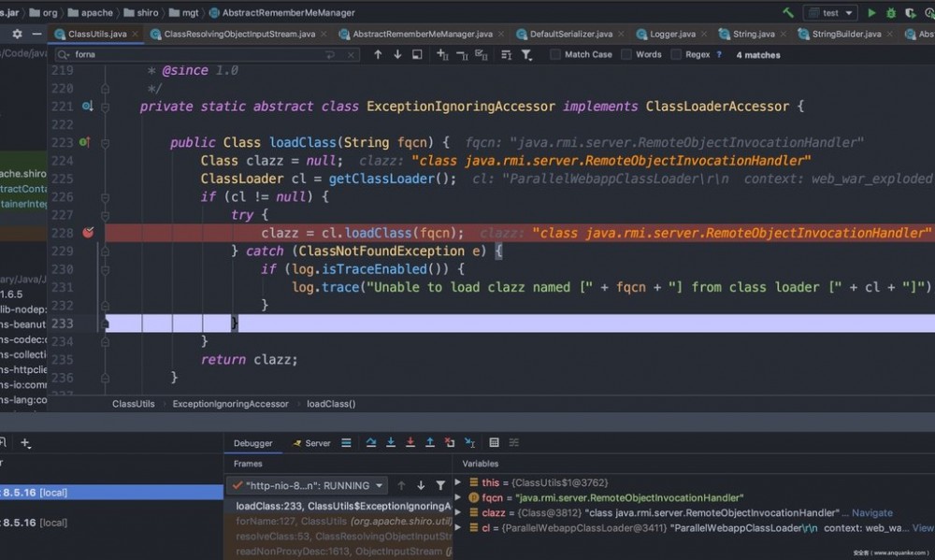The image size is (935, 560).
Task: Click the View link for cl variable
Action: pos(922,528)
